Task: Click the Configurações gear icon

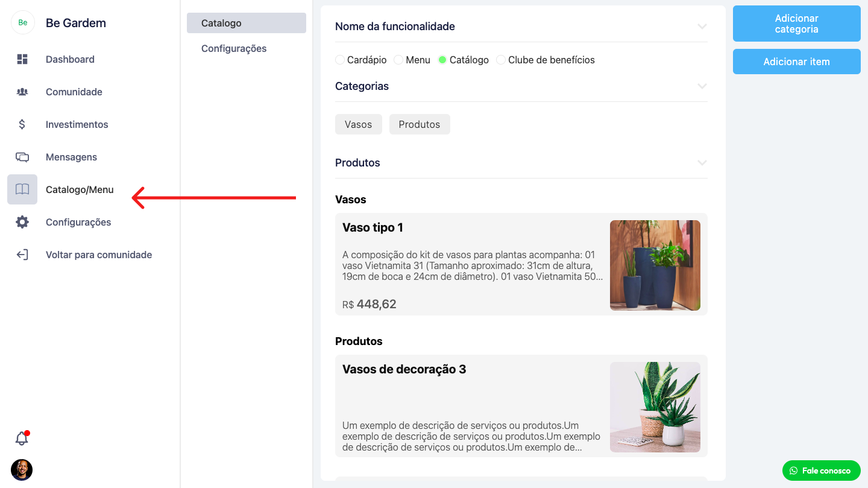Action: (x=22, y=222)
